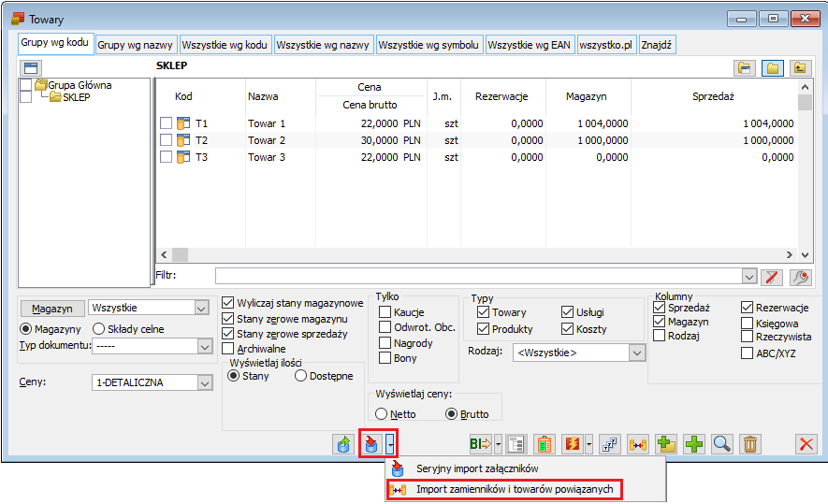Click the tree structure view icon
This screenshot has width=828, height=504.
coord(516,444)
